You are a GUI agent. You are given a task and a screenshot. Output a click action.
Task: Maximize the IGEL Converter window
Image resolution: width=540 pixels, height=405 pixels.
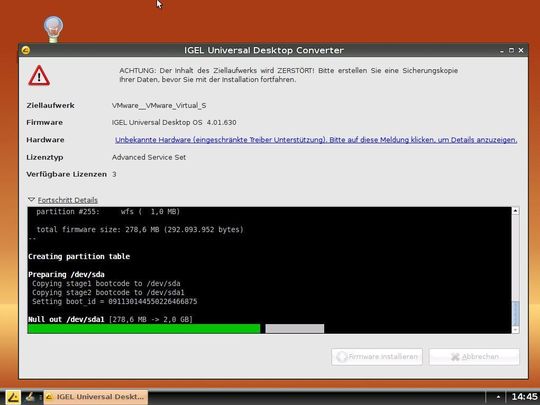(511, 50)
